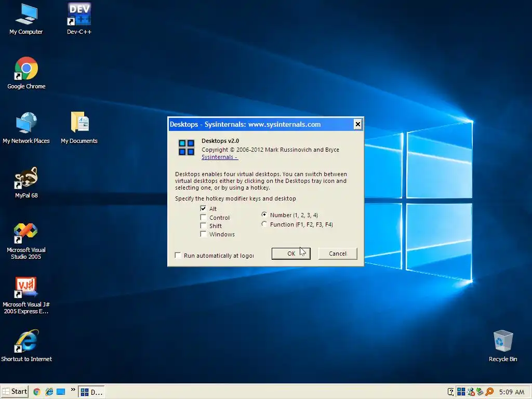
Task: Click the Internet Explorer quick launch icon
Action: coord(49,392)
